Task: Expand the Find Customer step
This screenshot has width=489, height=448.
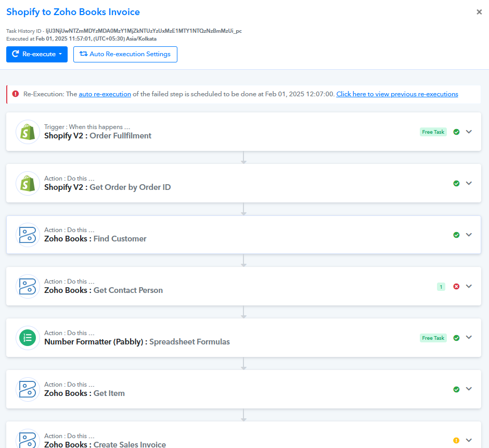Action: [469, 235]
